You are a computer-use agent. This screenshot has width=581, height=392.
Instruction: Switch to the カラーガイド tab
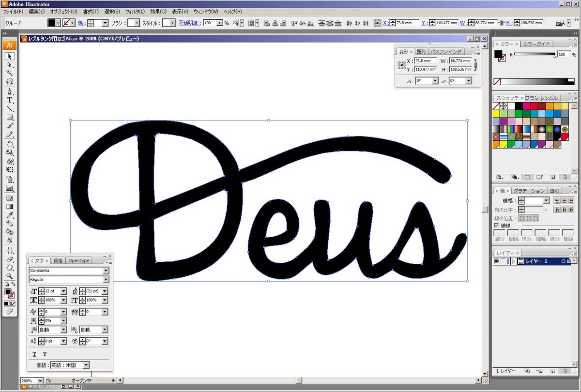(537, 44)
